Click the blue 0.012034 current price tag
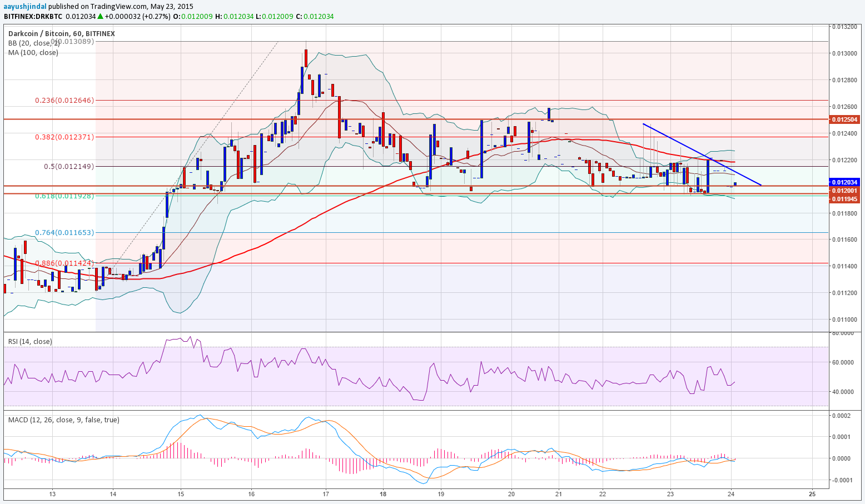Viewport: 865px width, 504px height. tap(844, 182)
